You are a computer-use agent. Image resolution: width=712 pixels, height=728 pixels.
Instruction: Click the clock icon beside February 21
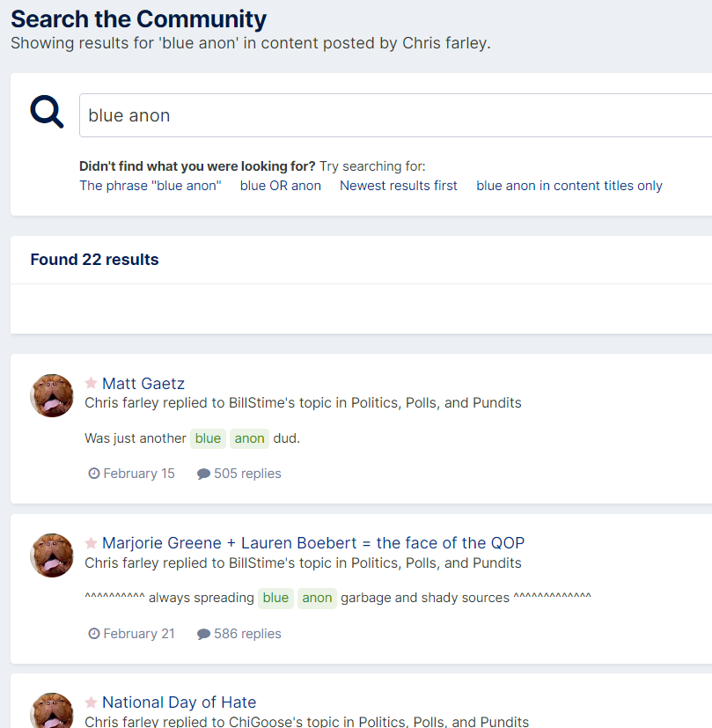click(x=94, y=633)
